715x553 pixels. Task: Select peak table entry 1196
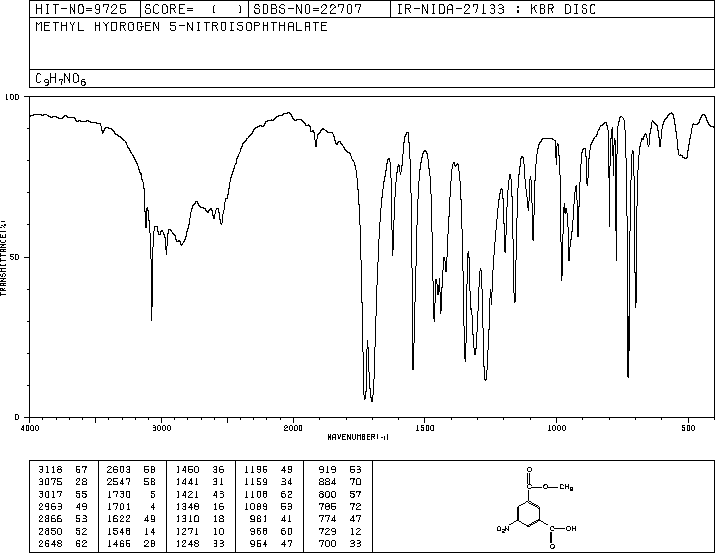tap(268, 470)
